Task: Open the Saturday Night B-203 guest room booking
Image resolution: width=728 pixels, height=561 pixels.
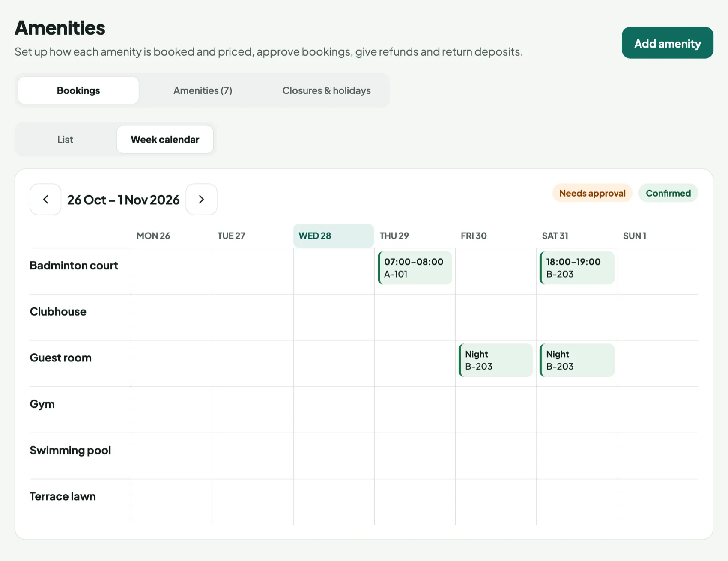Action: click(x=577, y=361)
